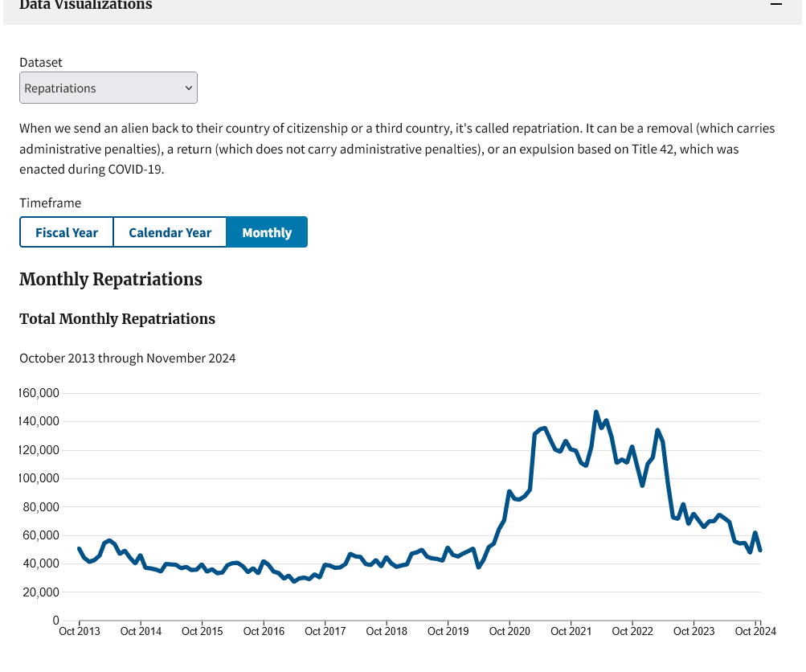Viewport: 806px width, 672px height.
Task: Click the 140,000 y-axis label
Action: coord(39,421)
